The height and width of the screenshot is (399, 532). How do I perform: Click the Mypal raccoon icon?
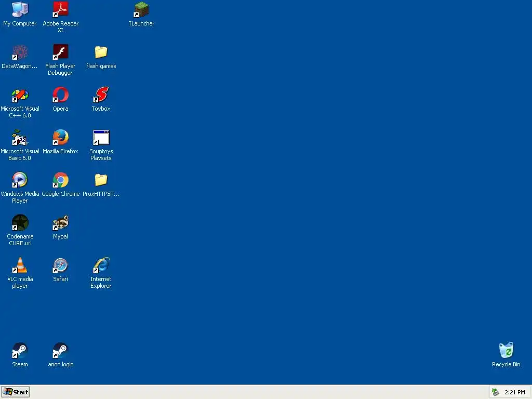coord(61,222)
